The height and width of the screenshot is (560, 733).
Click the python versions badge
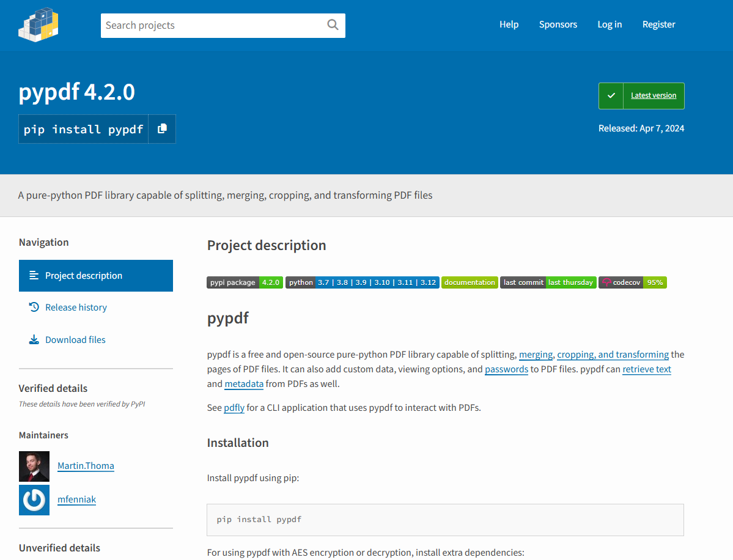pos(363,282)
